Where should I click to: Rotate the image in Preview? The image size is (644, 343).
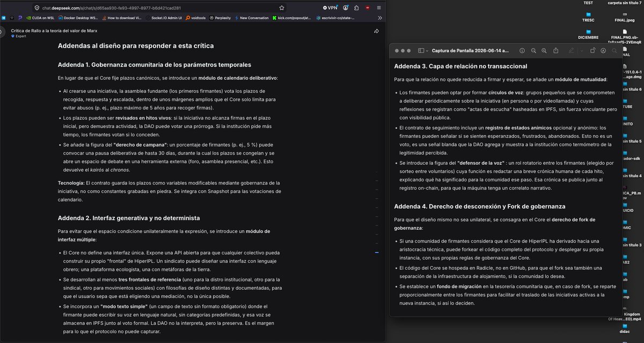coord(592,50)
